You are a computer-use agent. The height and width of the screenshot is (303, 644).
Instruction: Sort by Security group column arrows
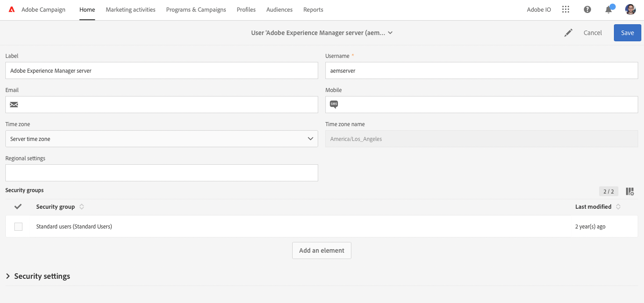click(82, 207)
